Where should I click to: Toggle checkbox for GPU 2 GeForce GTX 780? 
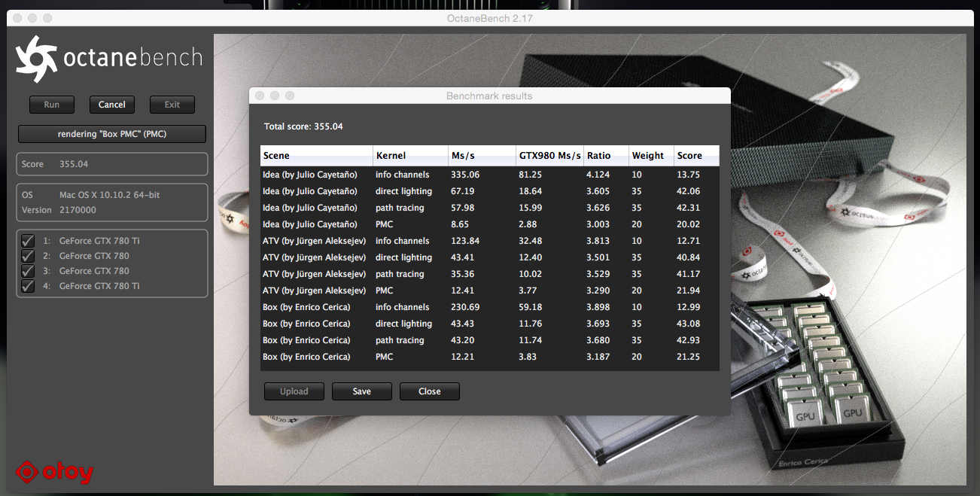pyautogui.click(x=28, y=256)
